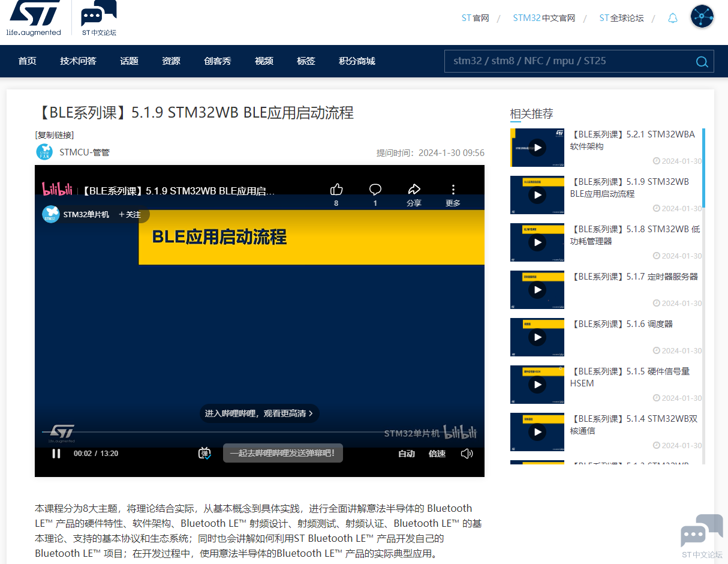Open the 创客秀 nav item
Viewport: 728px width, 564px height.
point(217,61)
